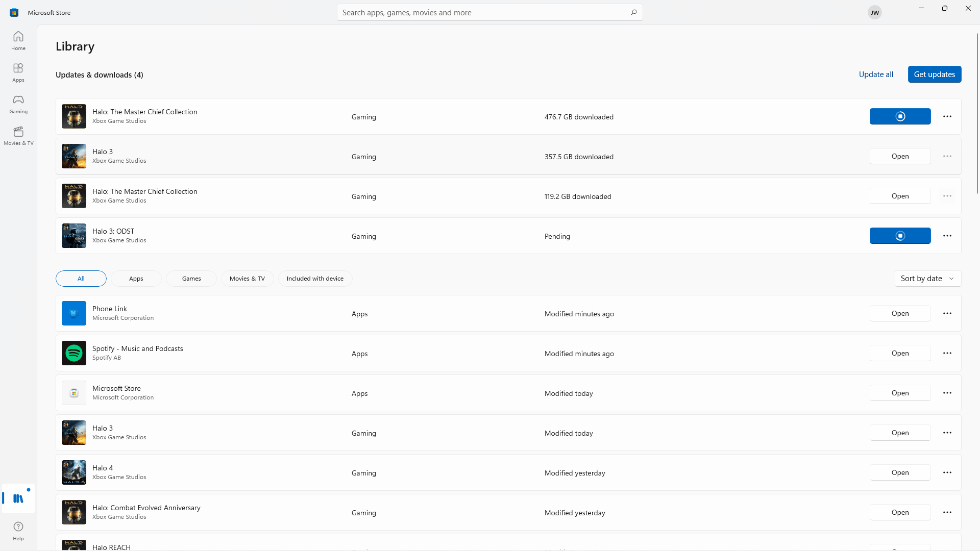Viewport: 980px width, 551px height.
Task: Click the 'Pending' status text
Action: coord(557,236)
